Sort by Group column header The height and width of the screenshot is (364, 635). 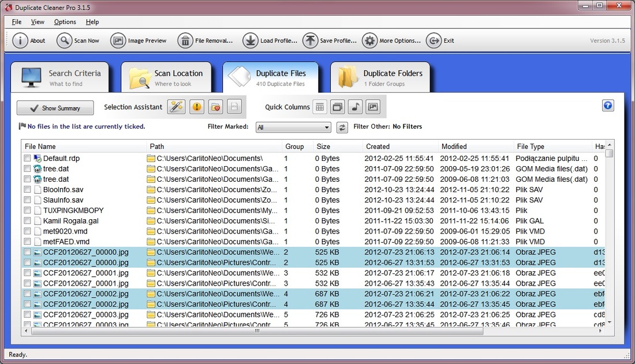(298, 147)
